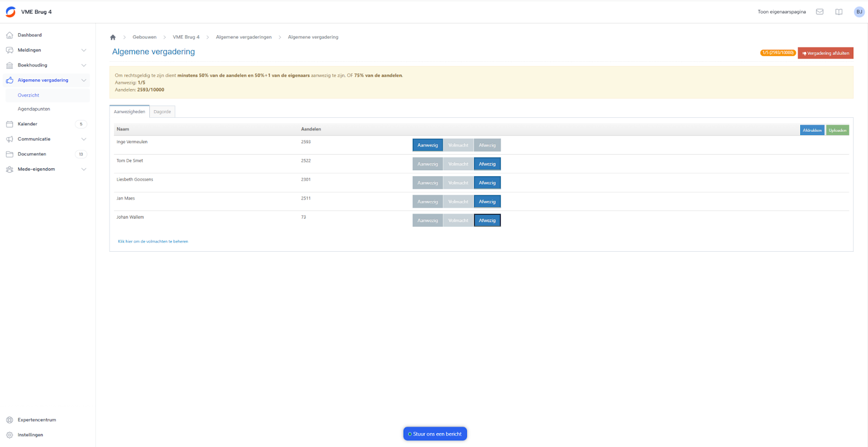The height and width of the screenshot is (447, 868).
Task: Set Inge Vermeulen to Afwezig
Action: click(x=487, y=145)
